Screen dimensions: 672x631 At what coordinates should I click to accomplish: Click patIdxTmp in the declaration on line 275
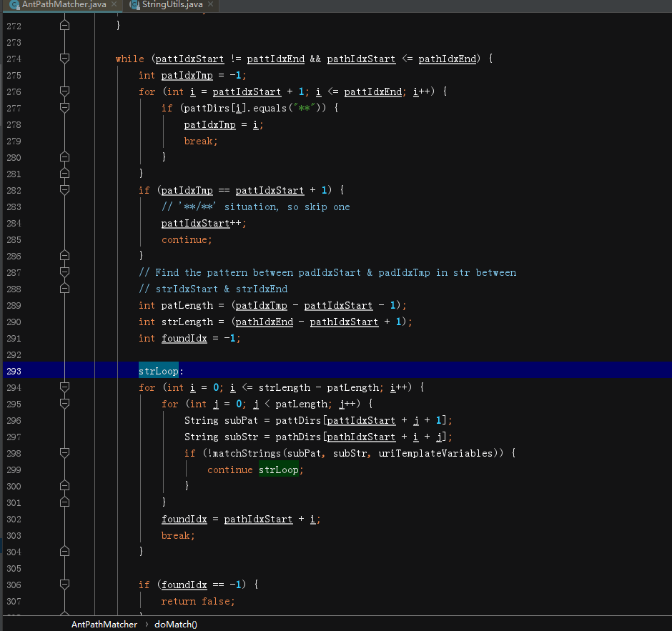(187, 76)
